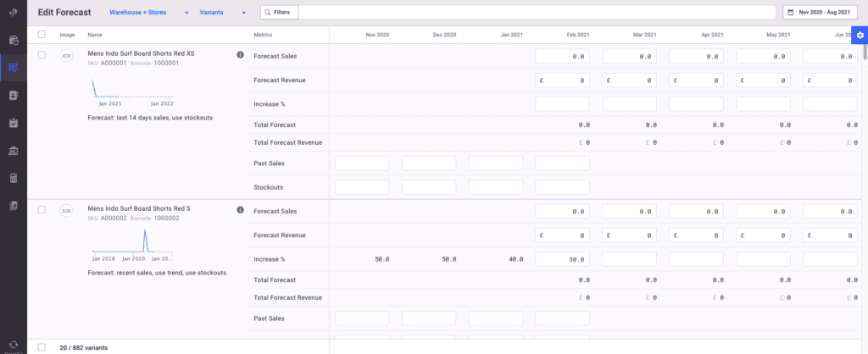Click the clipboard checklist sidebar icon

tap(14, 123)
